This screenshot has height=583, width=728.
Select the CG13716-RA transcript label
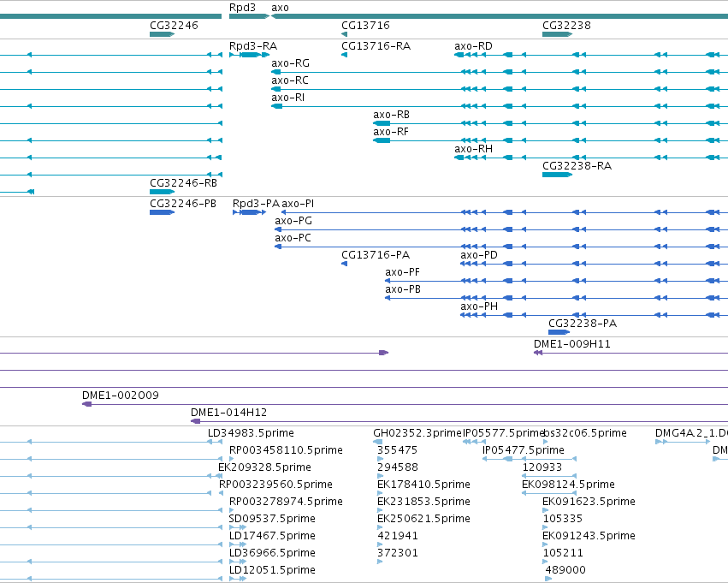376,46
